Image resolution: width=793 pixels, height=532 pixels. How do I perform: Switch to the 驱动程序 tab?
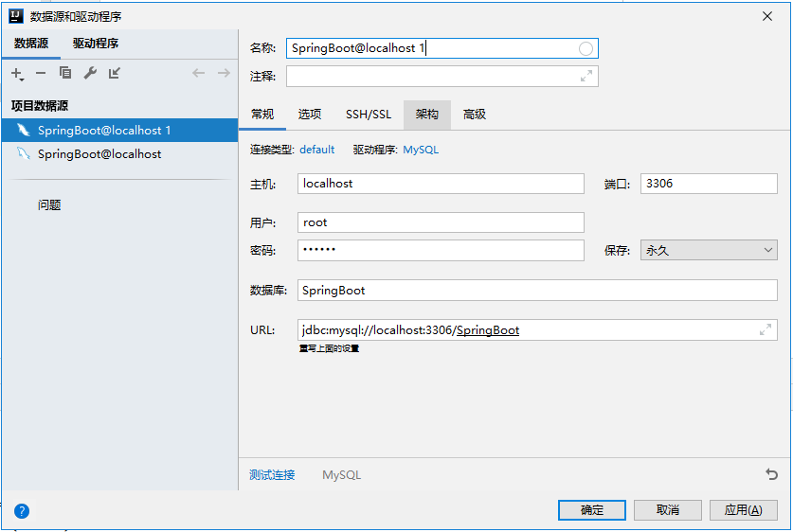pos(96,44)
